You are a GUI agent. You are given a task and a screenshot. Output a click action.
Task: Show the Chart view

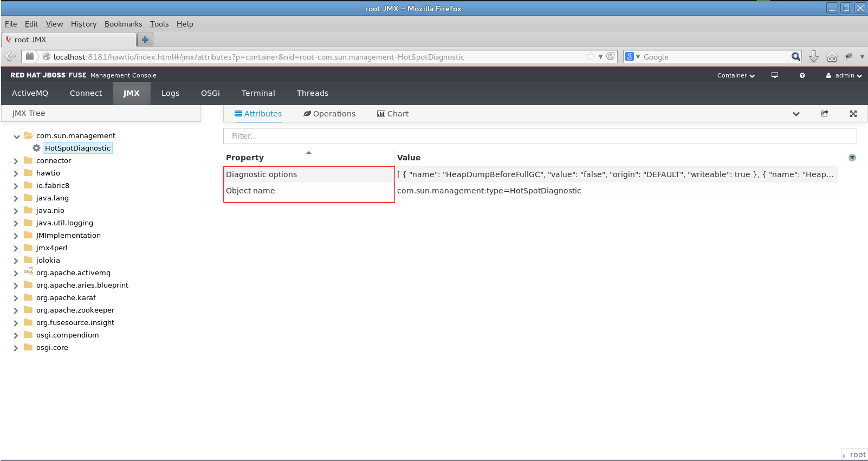coord(393,114)
